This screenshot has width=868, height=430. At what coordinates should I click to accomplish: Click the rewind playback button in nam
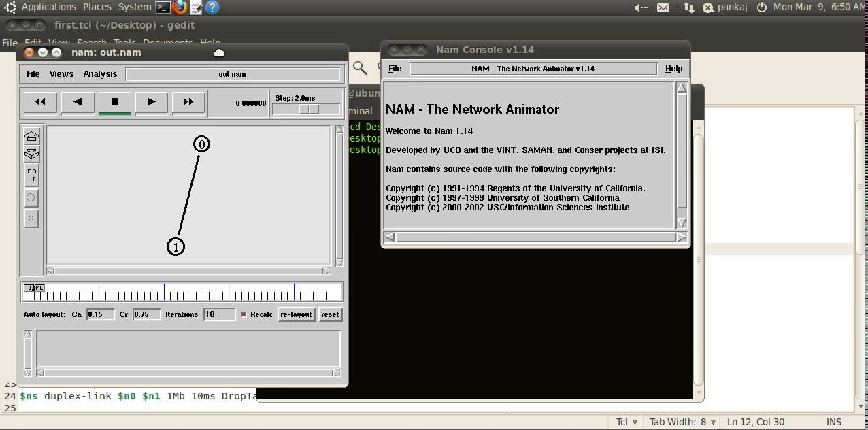click(40, 102)
